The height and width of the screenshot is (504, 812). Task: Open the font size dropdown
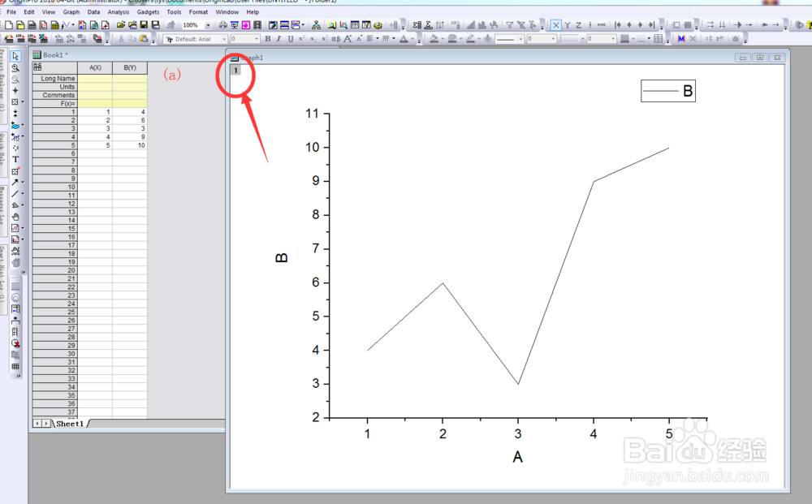point(257,39)
